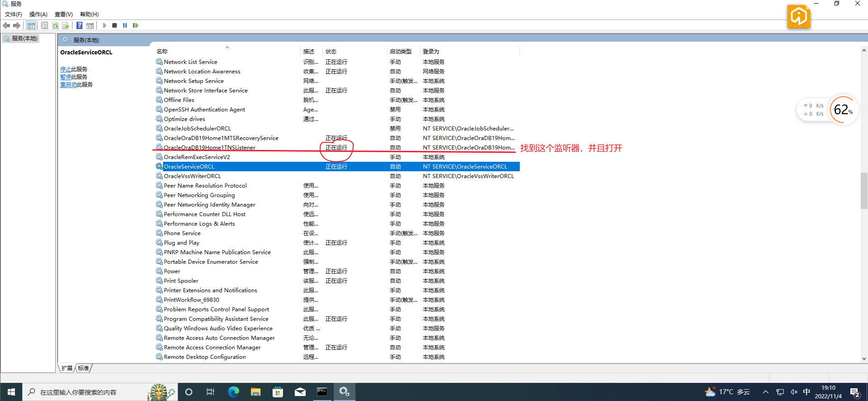Select the Power service row
Image resolution: width=868 pixels, height=401 pixels.
[337, 271]
